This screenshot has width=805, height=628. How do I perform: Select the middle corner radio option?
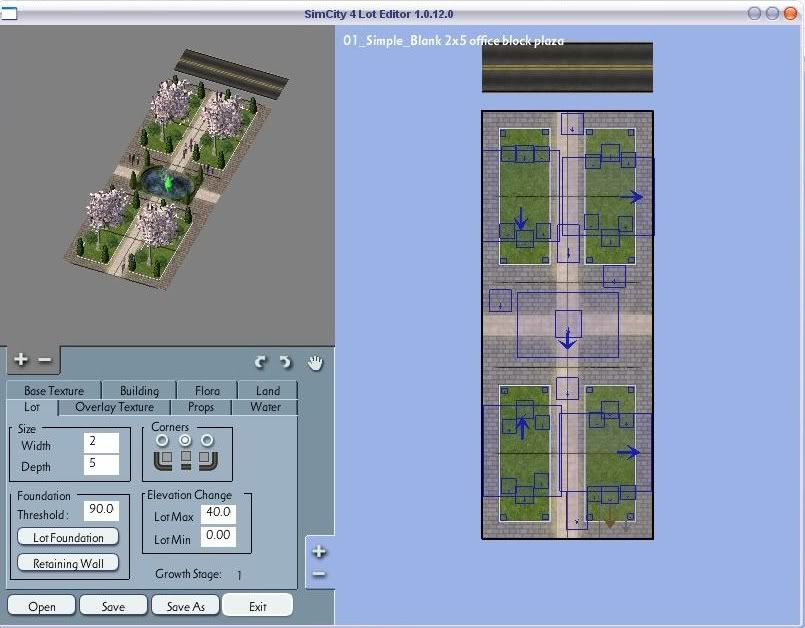[185, 441]
